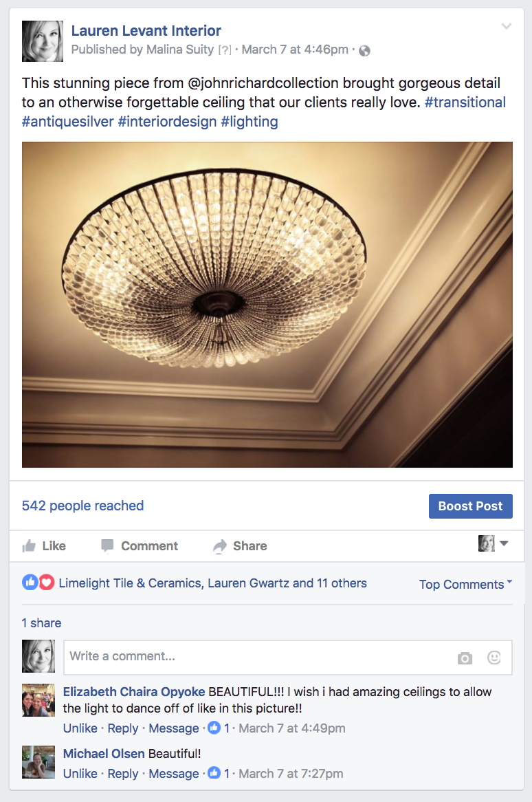Open the profile selector next to Share
Viewport: 532px width, 802px height.
pos(493,543)
